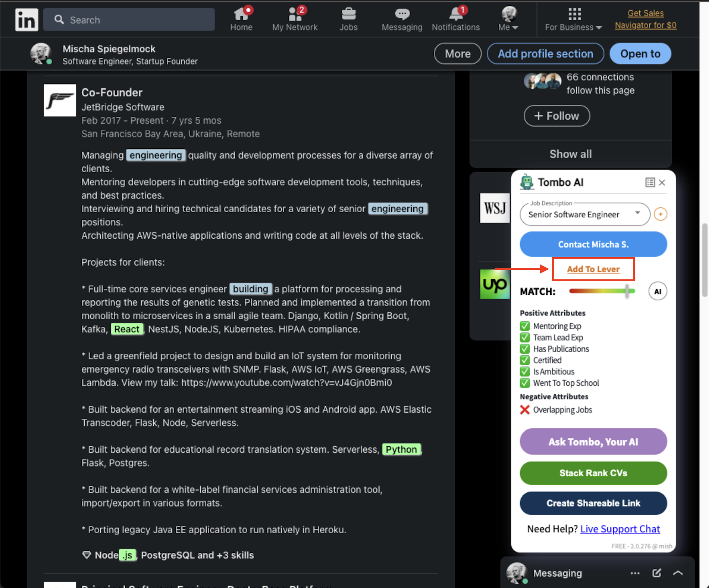The width and height of the screenshot is (709, 588).
Task: Open the Home feed icon
Action: [x=241, y=14]
